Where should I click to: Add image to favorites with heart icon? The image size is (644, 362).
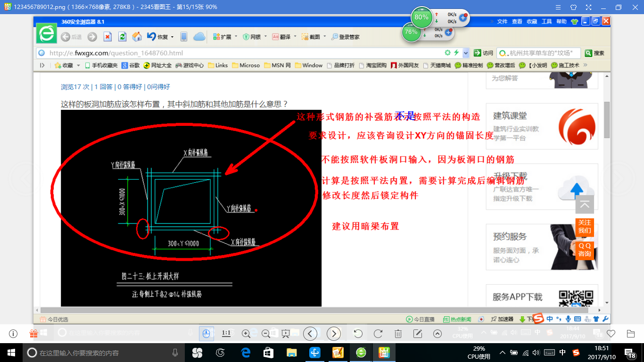pyautogui.click(x=611, y=334)
